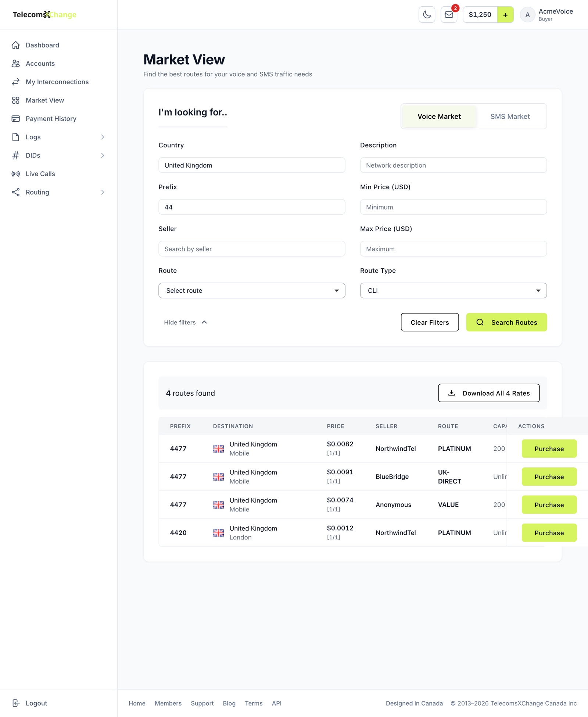Expand the Routing submenu chevron

click(x=103, y=192)
